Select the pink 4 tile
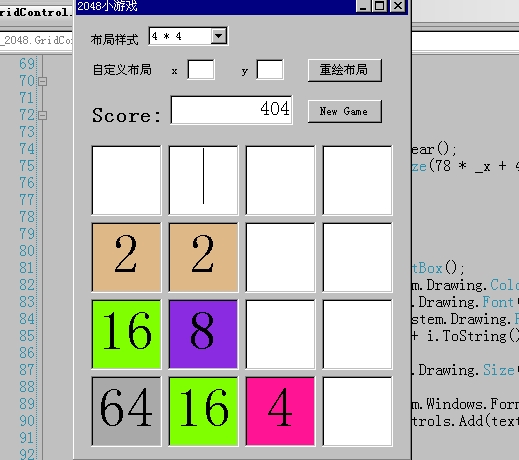 coord(280,411)
